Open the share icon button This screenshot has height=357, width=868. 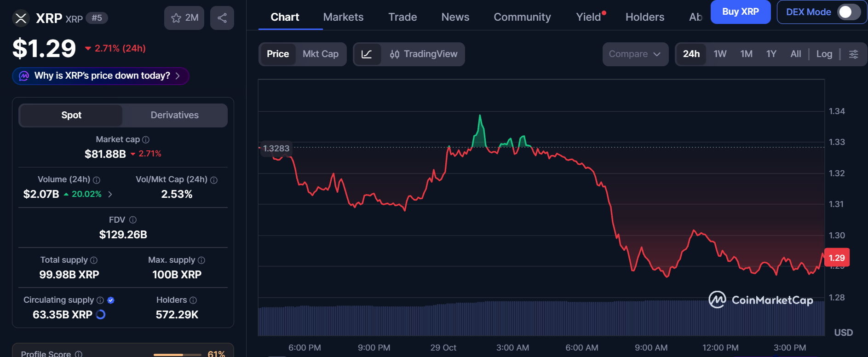tap(222, 18)
